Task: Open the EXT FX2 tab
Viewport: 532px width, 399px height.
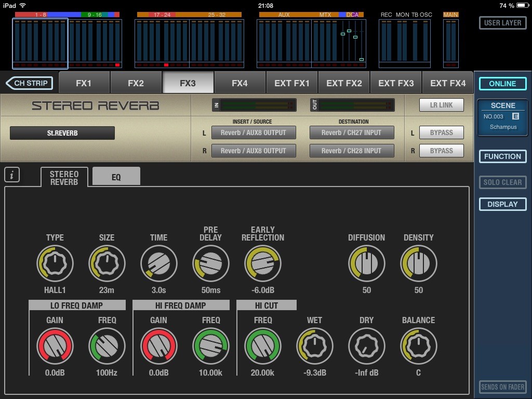Action: [x=344, y=83]
